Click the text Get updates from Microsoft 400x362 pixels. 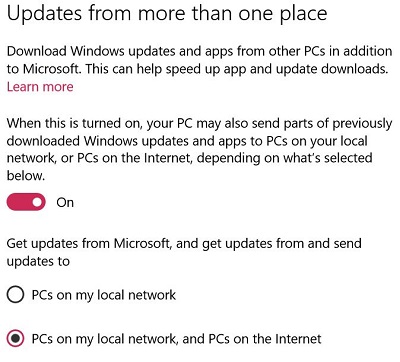pyautogui.click(x=89, y=243)
